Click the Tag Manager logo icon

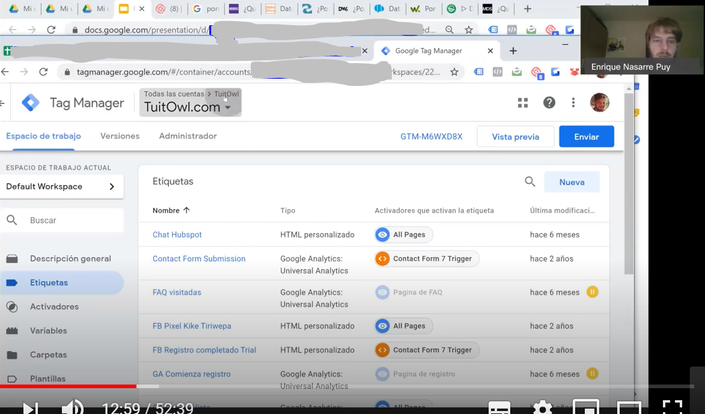31,103
